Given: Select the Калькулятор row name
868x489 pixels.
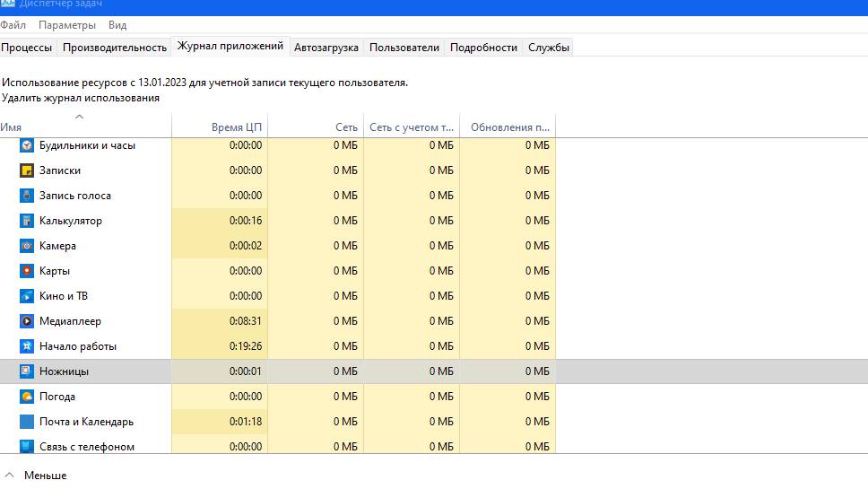Looking at the screenshot, I should pos(70,221).
